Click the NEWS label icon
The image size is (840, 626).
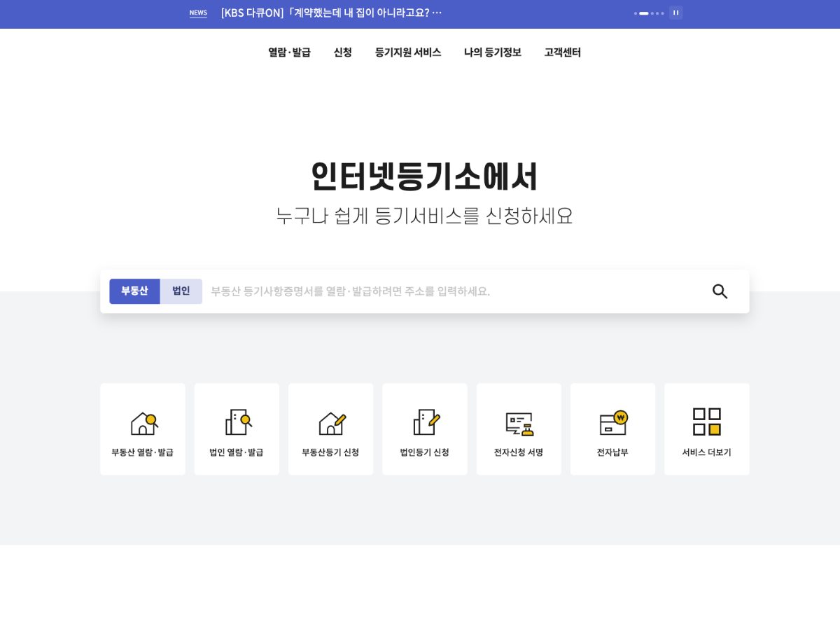click(x=198, y=13)
